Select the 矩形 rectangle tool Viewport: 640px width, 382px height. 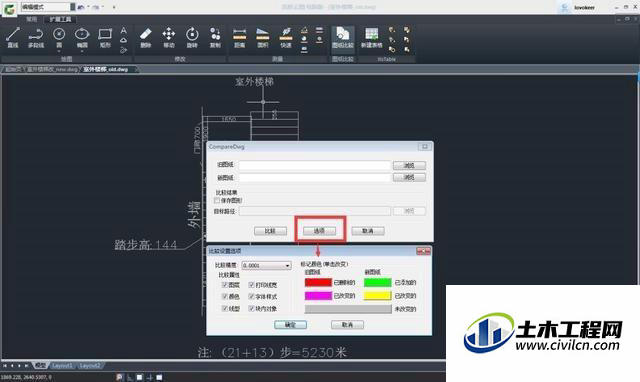[x=105, y=38]
